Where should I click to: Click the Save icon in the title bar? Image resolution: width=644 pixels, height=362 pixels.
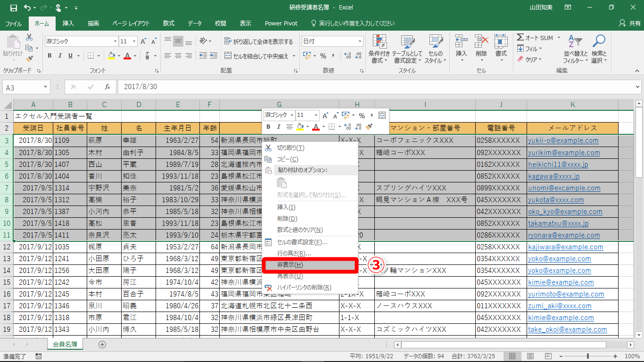13,8
